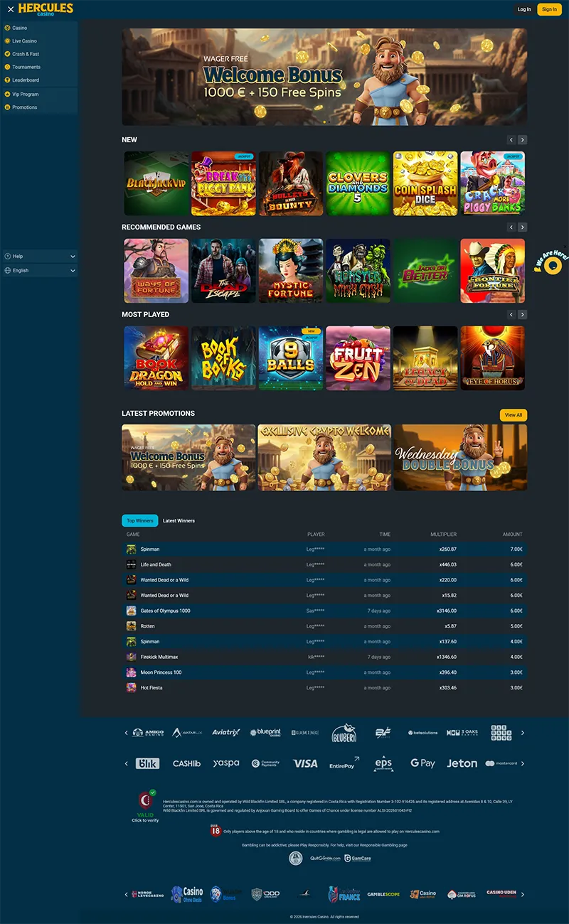
Task: Open Casino in the sidebar
Action: 39,28
